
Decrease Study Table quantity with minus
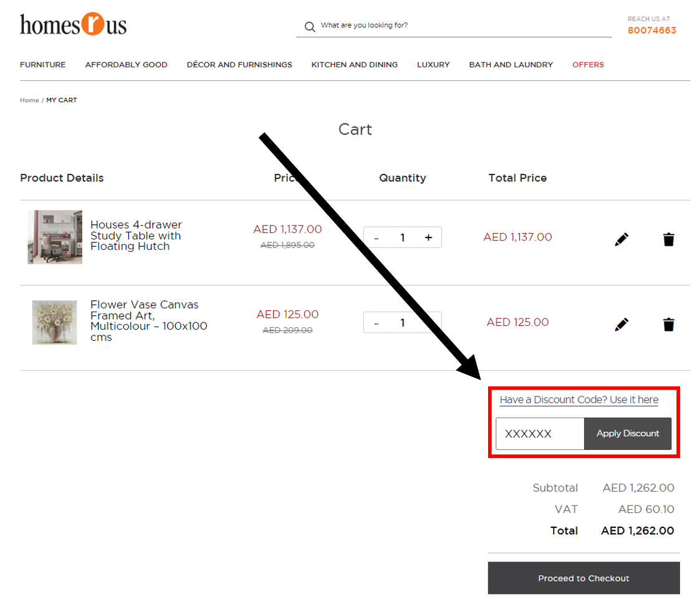(376, 237)
